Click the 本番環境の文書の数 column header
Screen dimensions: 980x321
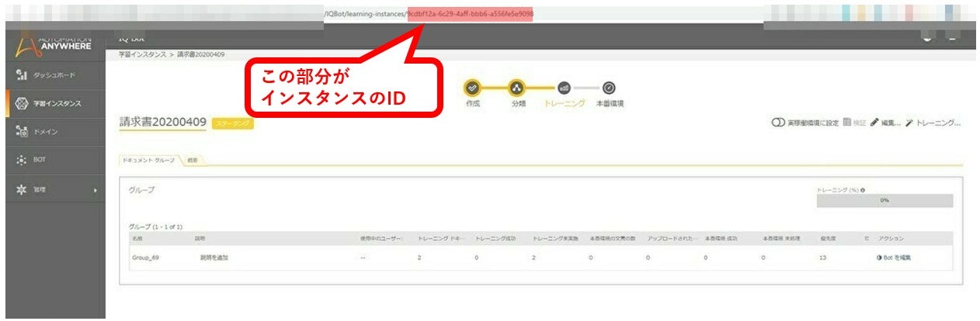614,238
